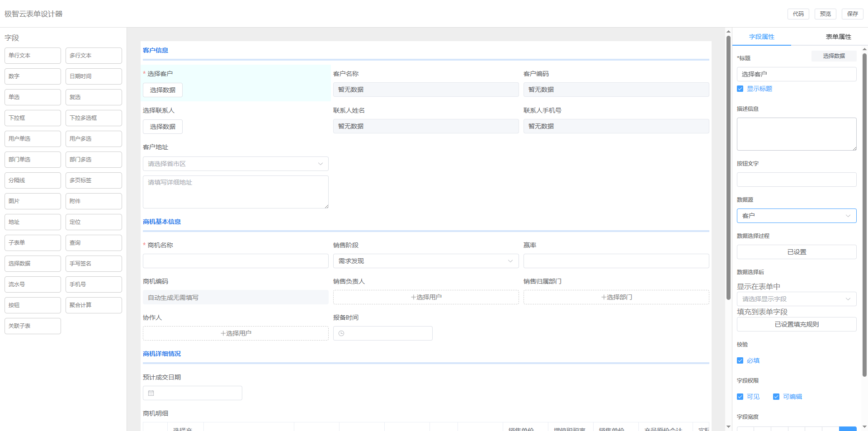Open the 请选择省市区 address dropdown
Screen dimensions: 868x431
coord(236,164)
